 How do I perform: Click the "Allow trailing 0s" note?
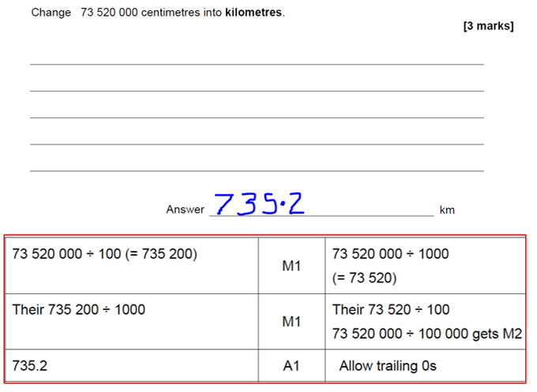click(x=388, y=366)
